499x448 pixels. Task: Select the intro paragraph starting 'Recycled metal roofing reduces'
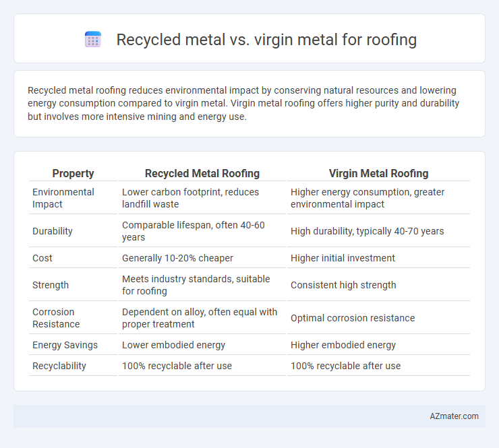(x=243, y=103)
